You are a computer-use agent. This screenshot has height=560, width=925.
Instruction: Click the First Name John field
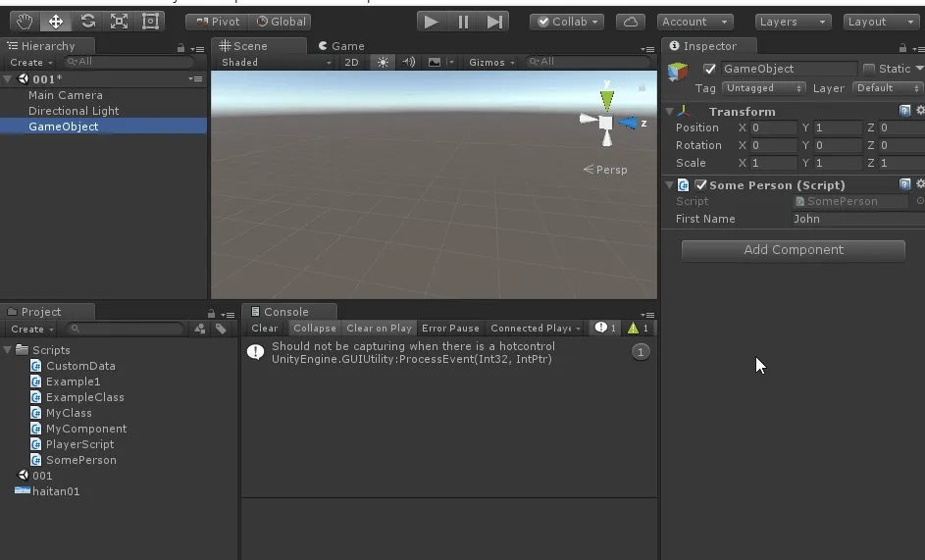(857, 219)
